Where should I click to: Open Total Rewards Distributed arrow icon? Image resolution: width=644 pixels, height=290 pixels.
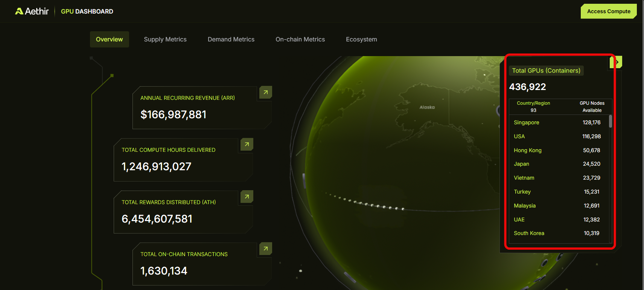point(247,197)
